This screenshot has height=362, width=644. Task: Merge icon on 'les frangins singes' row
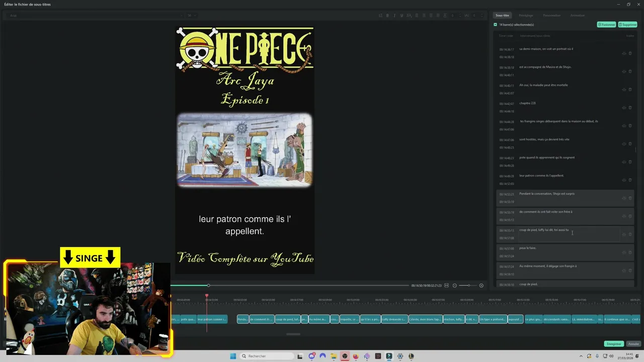tap(624, 126)
